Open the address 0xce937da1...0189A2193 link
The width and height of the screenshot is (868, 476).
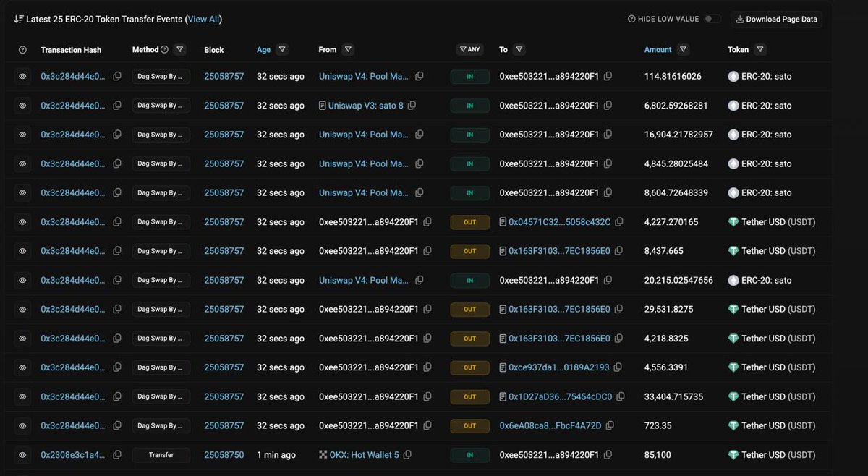click(x=559, y=367)
